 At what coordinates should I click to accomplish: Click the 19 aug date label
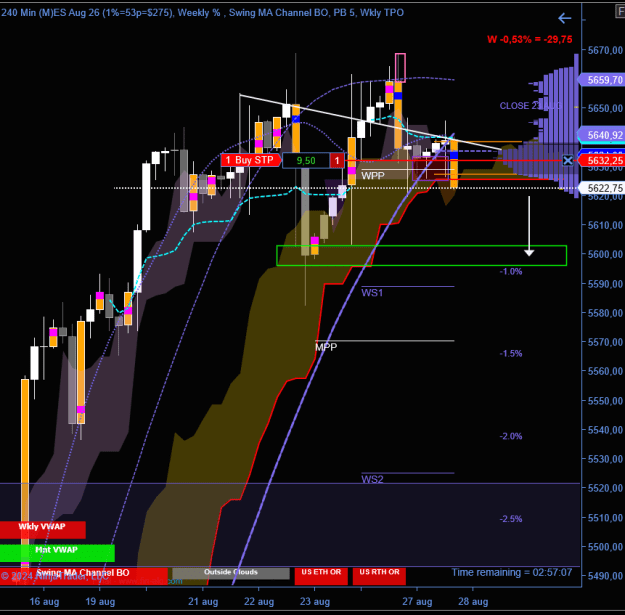click(100, 601)
